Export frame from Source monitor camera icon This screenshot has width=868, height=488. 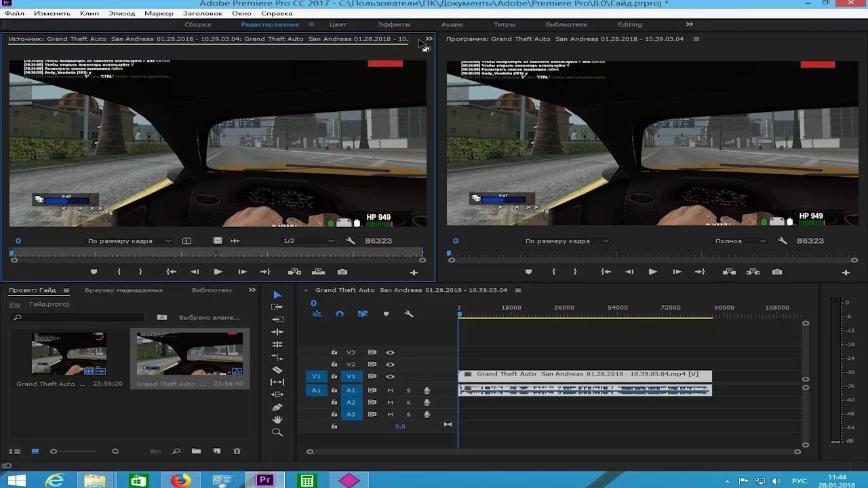(342, 272)
